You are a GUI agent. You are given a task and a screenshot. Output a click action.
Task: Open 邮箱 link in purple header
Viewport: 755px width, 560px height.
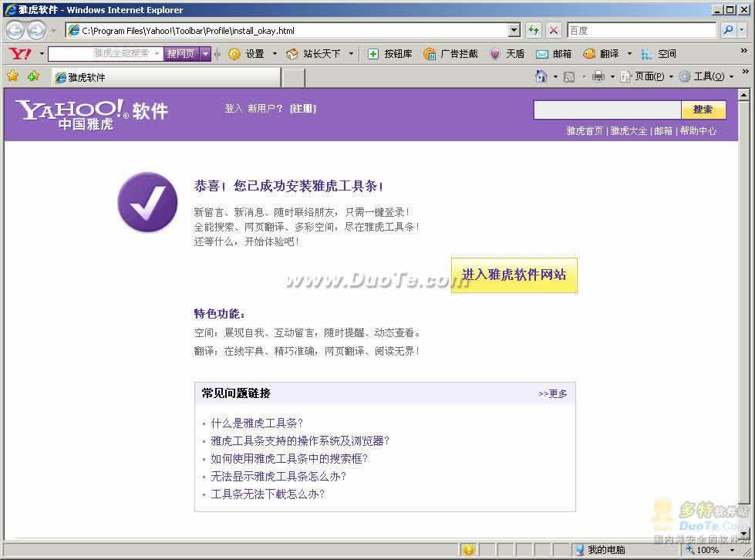(x=663, y=131)
